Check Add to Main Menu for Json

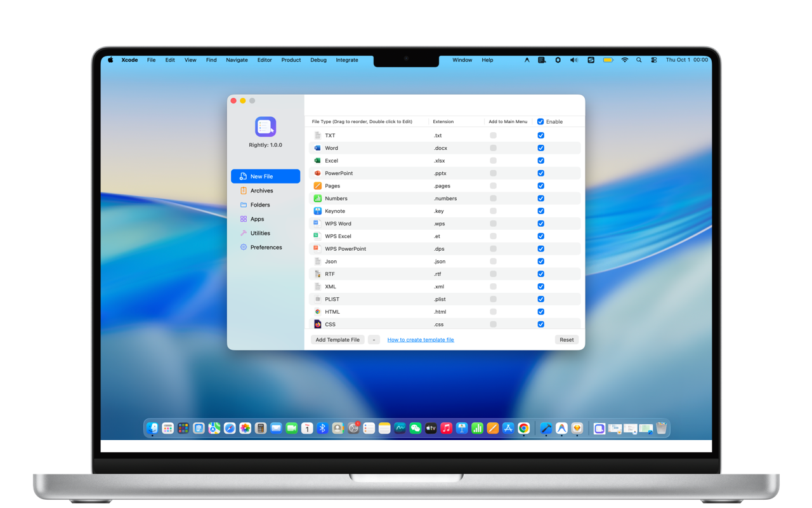[x=493, y=262]
